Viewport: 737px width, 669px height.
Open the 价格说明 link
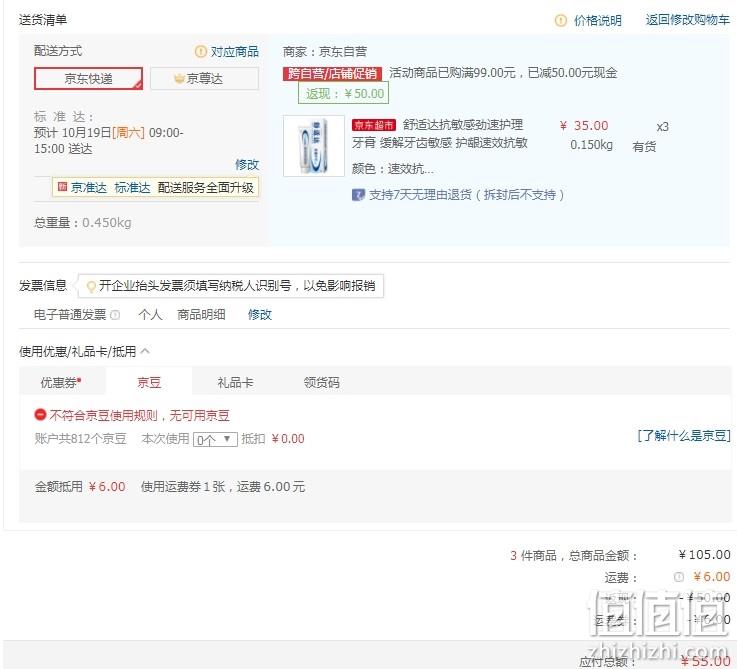point(597,20)
